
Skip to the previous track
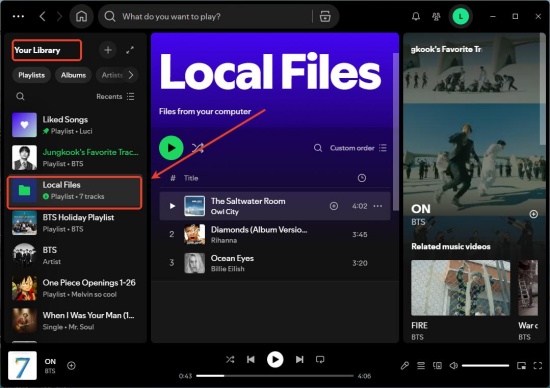click(x=250, y=359)
